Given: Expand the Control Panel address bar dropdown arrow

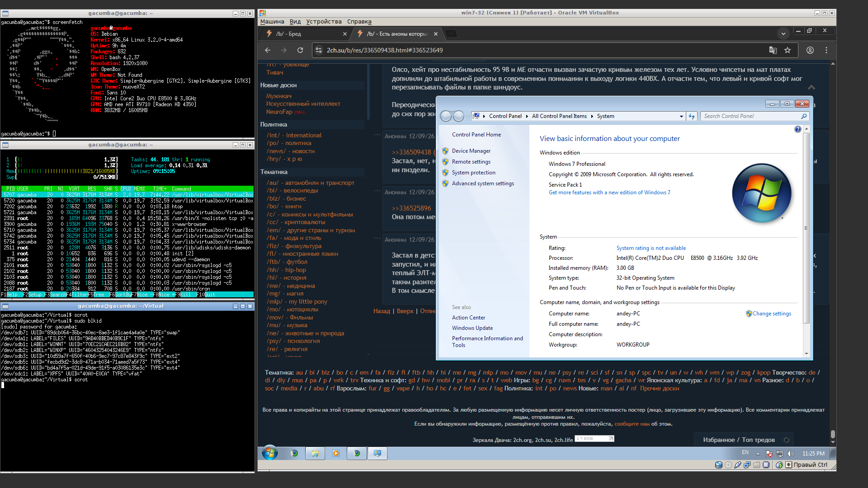Looking at the screenshot, I should click(681, 116).
